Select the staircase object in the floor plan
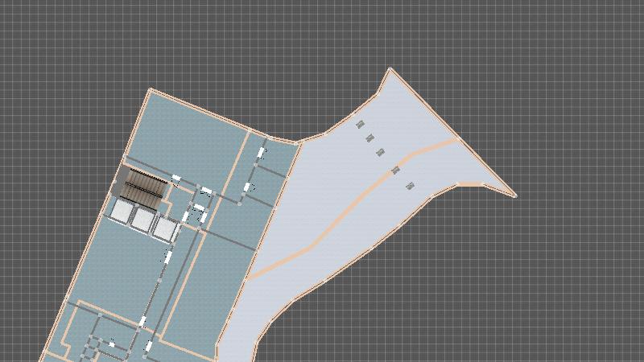The width and height of the screenshot is (644, 362). tap(143, 187)
